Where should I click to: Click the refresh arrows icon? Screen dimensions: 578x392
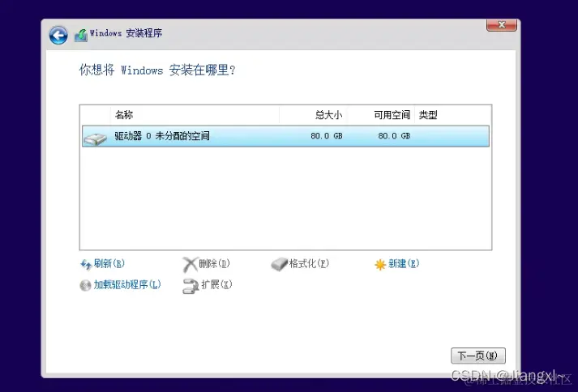point(86,265)
